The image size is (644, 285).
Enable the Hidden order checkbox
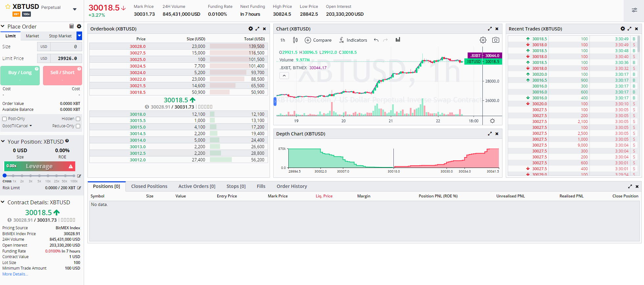pyautogui.click(x=78, y=119)
